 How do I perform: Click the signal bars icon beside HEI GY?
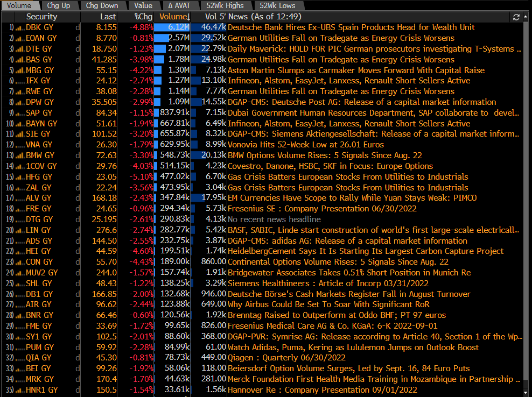(20, 252)
